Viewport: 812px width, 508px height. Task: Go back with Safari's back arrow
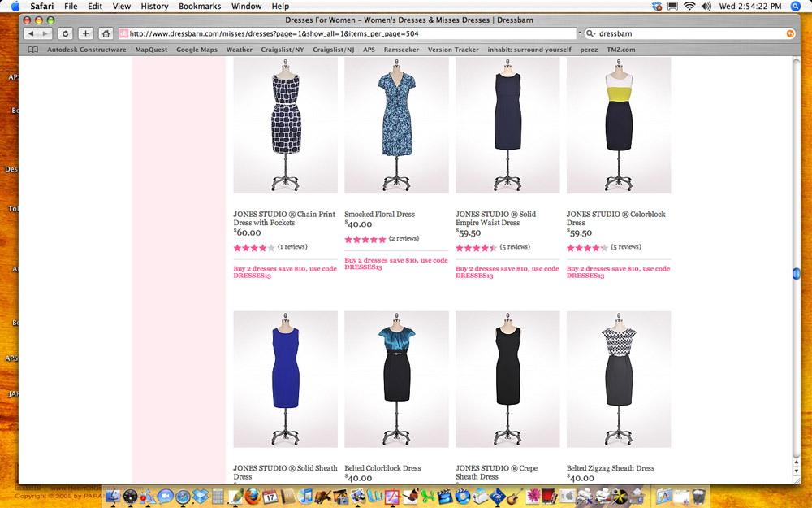(31, 33)
